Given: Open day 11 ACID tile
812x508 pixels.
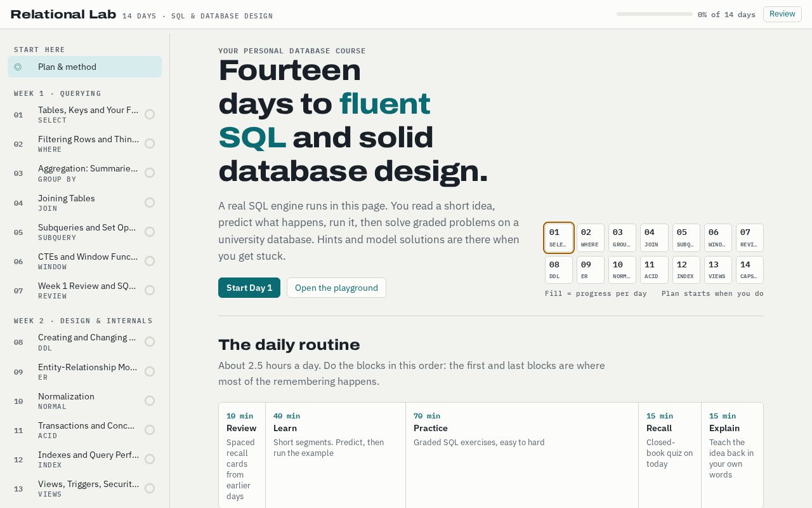Looking at the screenshot, I should click(654, 270).
